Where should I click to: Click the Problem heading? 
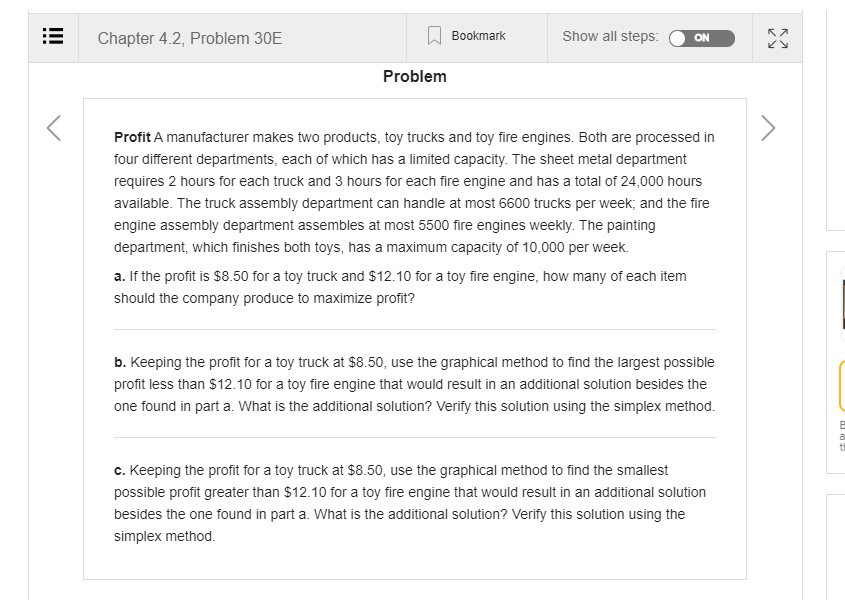414,76
